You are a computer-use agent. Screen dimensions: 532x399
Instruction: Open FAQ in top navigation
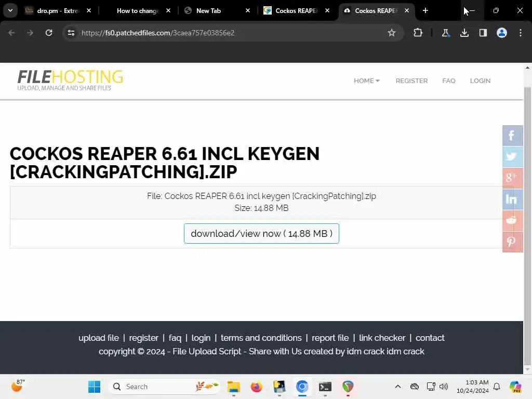[x=448, y=81]
